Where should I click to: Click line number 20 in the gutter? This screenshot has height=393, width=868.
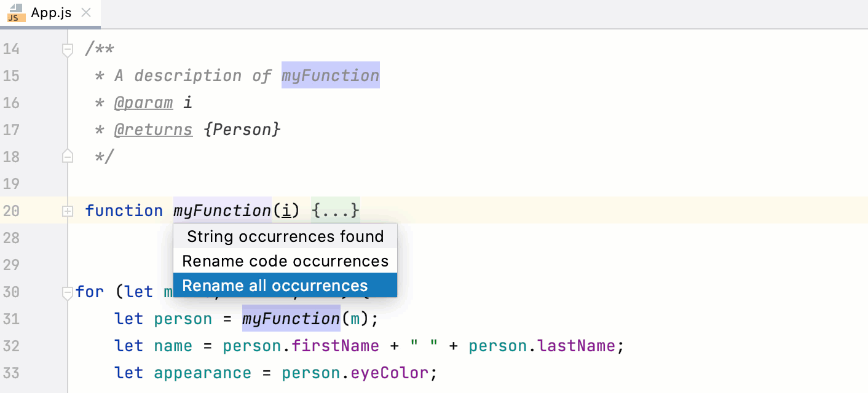click(11, 210)
